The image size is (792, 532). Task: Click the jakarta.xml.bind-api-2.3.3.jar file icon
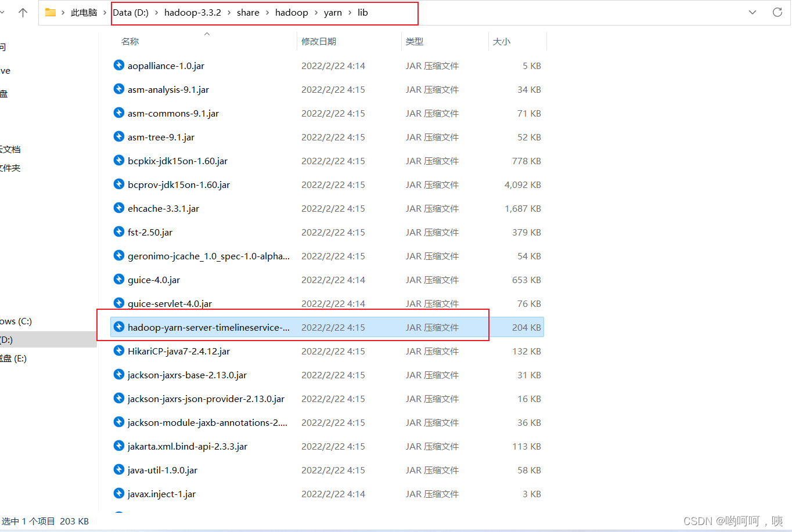tap(119, 446)
